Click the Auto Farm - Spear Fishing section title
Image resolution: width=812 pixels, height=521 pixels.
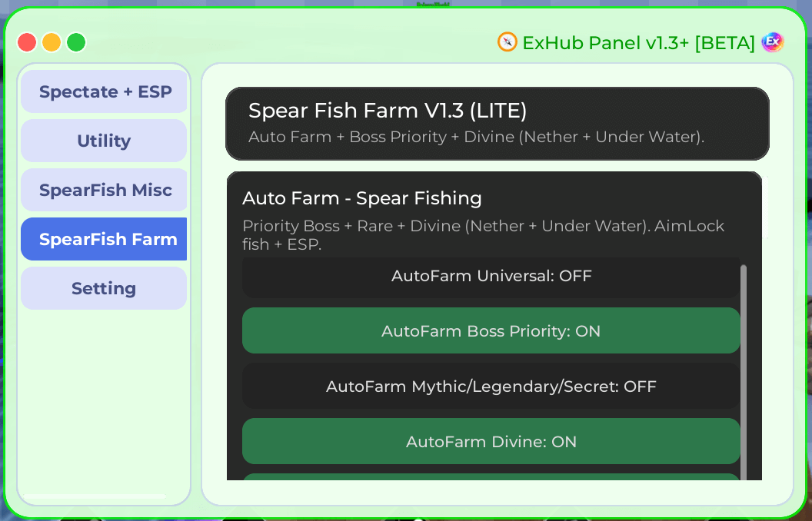click(x=362, y=198)
